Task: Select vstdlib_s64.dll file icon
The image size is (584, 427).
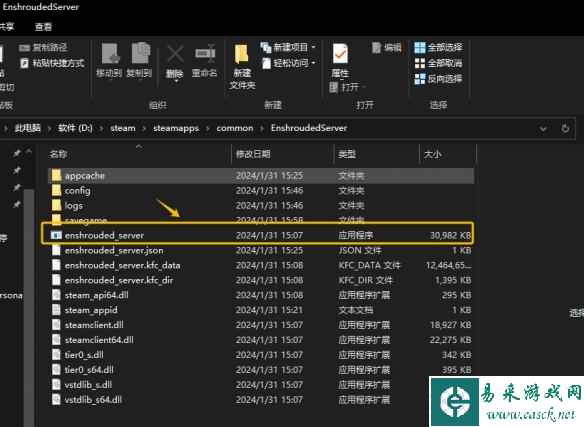Action: [56, 399]
